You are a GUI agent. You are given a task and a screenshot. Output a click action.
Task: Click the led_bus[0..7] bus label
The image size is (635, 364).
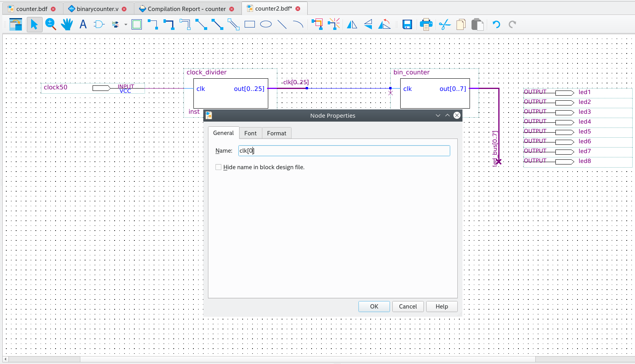pyautogui.click(x=495, y=148)
